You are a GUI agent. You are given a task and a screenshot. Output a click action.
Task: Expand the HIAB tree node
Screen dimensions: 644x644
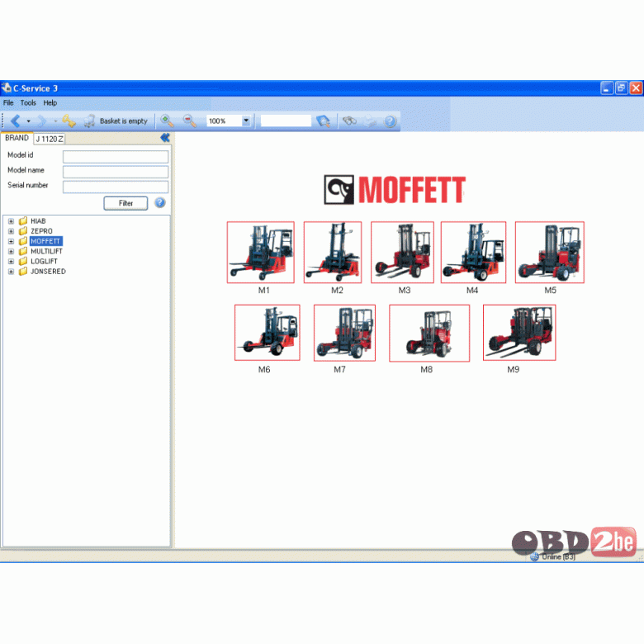pos(11,221)
